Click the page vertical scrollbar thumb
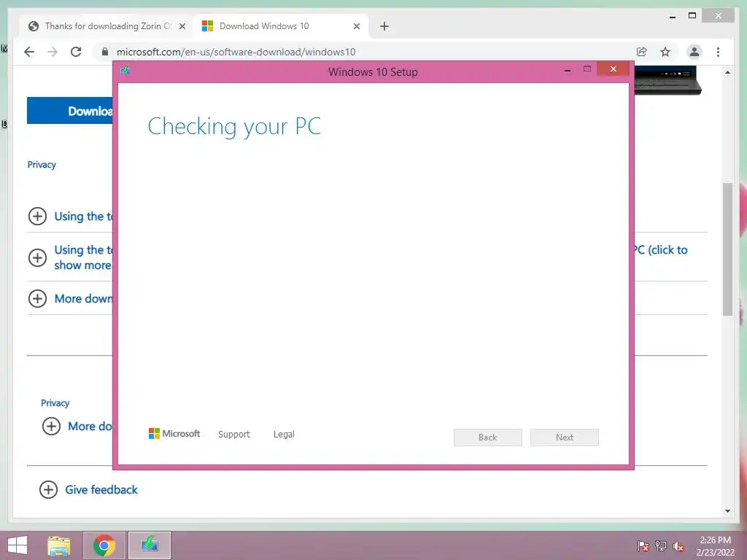 [x=727, y=249]
